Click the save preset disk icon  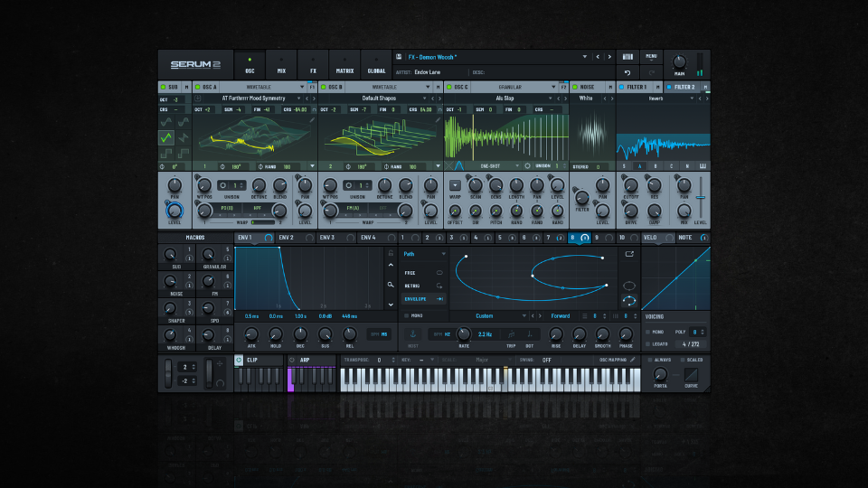[x=399, y=56]
